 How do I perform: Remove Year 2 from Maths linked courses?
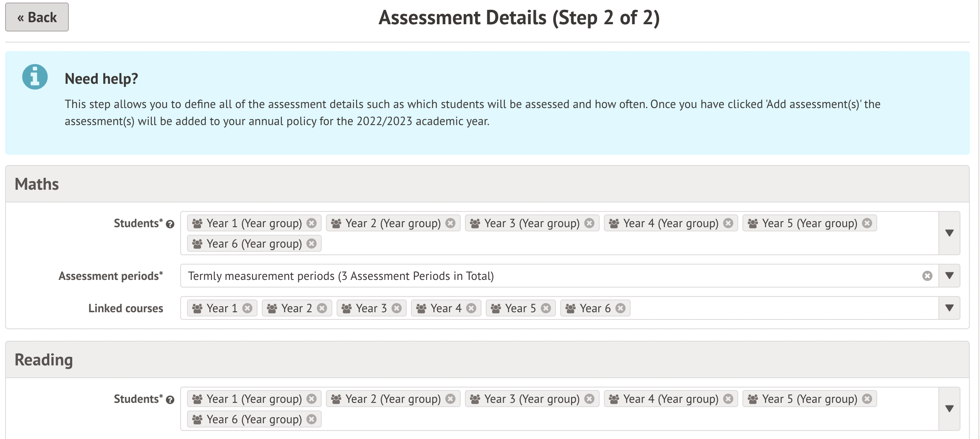click(322, 308)
